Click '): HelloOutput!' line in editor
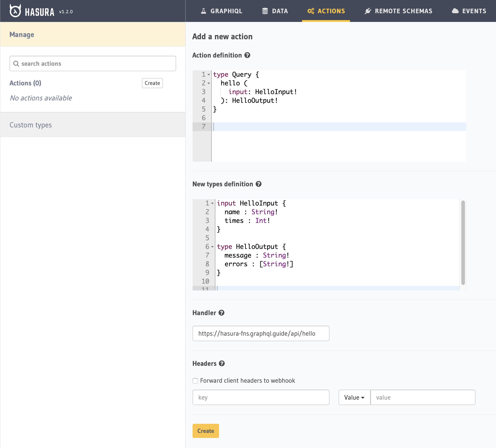 (x=249, y=100)
